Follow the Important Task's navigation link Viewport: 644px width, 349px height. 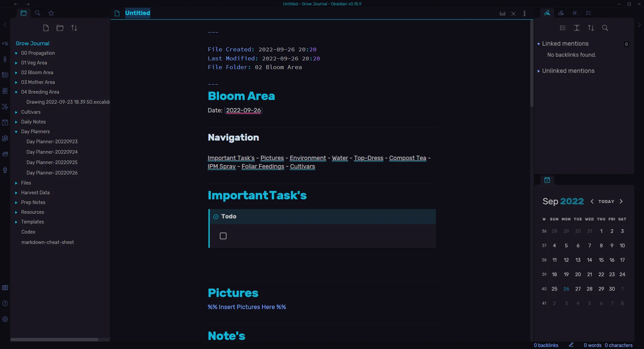click(x=231, y=158)
